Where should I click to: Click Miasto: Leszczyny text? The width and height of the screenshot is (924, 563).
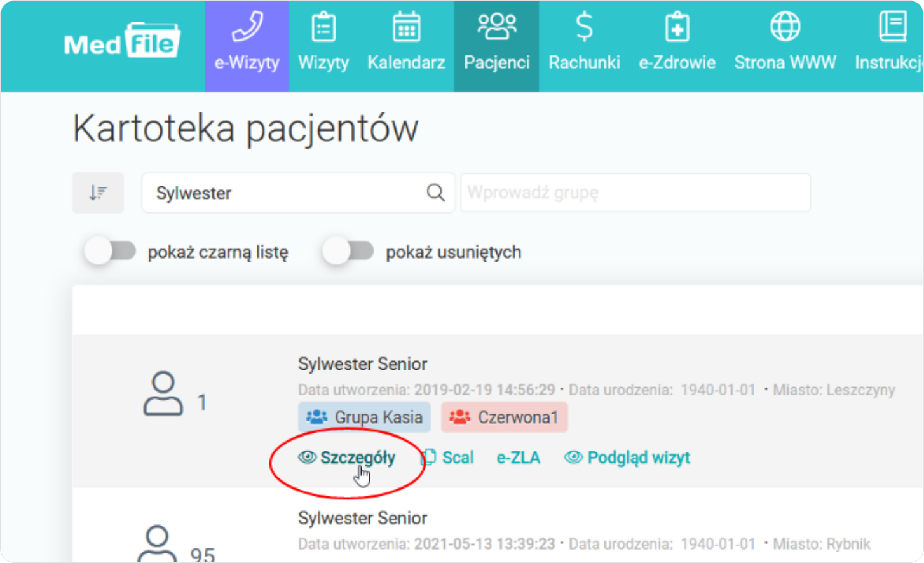click(834, 390)
